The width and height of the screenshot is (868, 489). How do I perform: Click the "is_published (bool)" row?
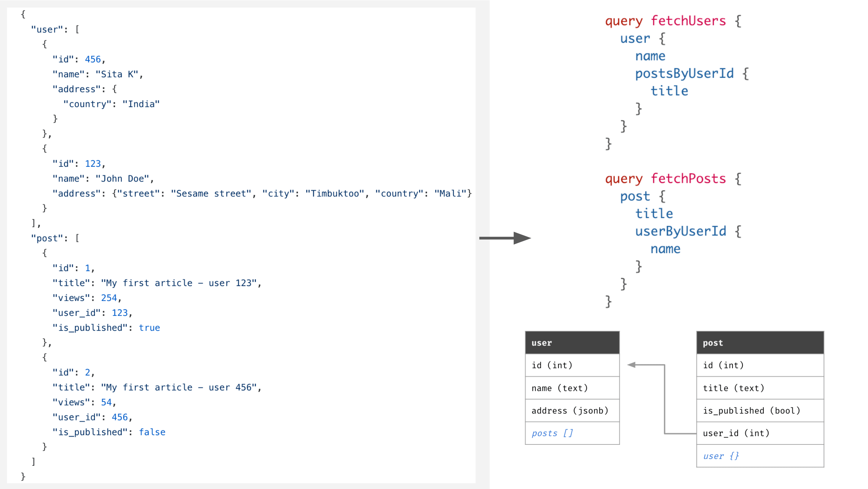pos(760,410)
